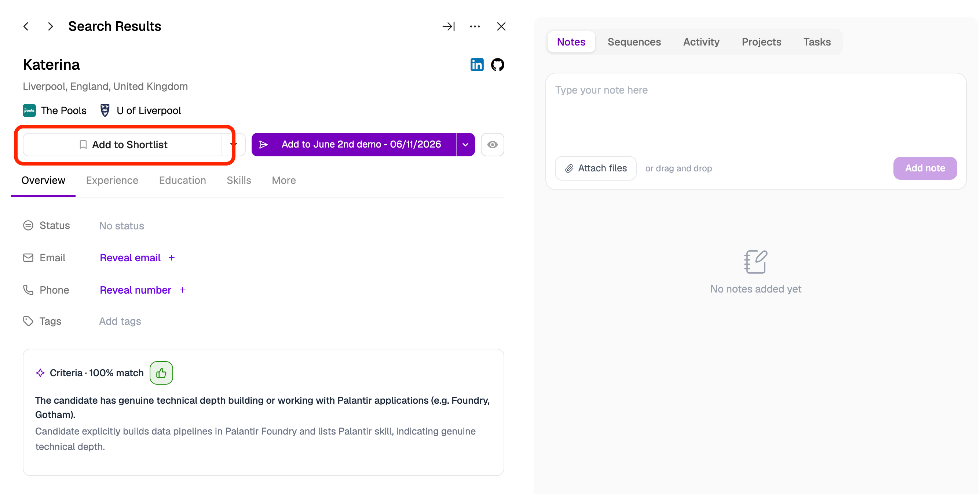Screen dimensions: 980x494
Task: Click U of Liverpool school name
Action: point(149,110)
